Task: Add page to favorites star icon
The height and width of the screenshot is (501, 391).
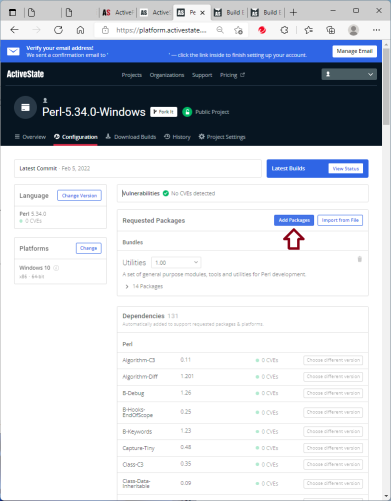Action: coord(238,30)
